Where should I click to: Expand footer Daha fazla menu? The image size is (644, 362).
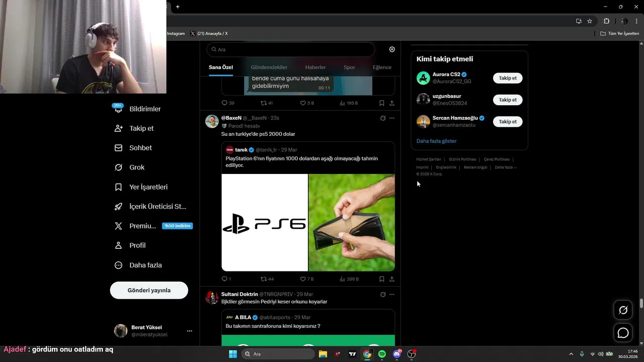(x=506, y=167)
